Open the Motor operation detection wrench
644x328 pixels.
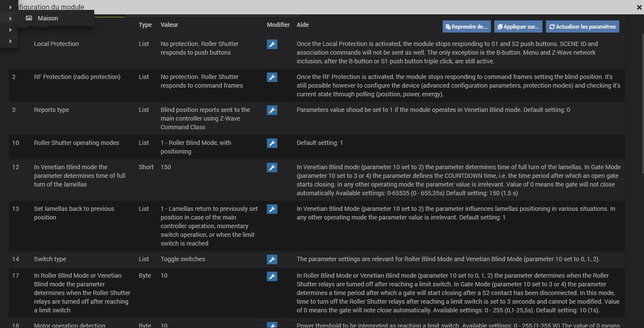(x=272, y=325)
